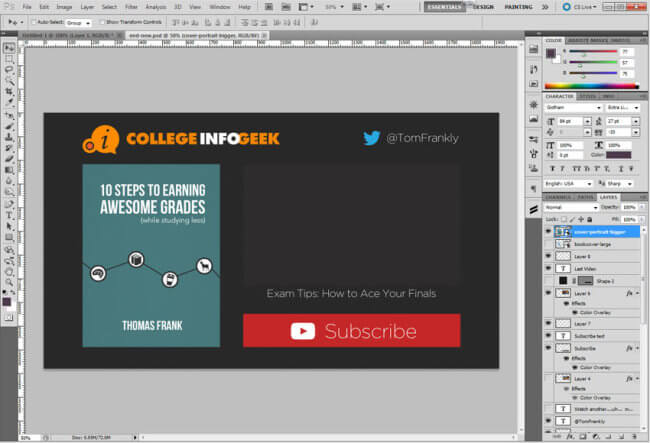The width and height of the screenshot is (650, 443).
Task: Select the Rectangular Marquee tool
Action: coord(9,59)
